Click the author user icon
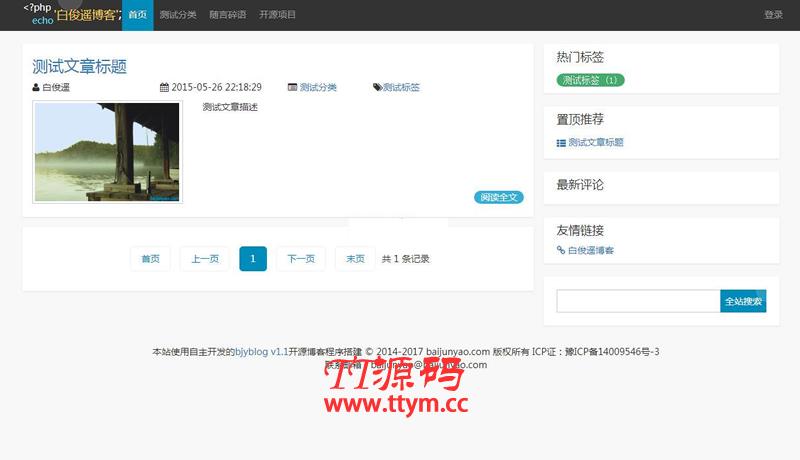This screenshot has height=460, width=800. click(x=36, y=87)
